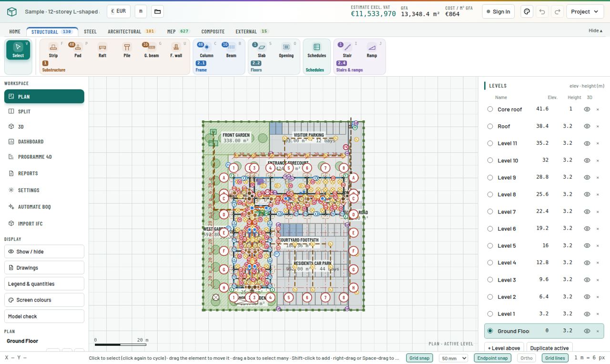Viewport: 610px width, 364px height.
Task: Toggle visibility of Level 7
Action: pos(587,212)
